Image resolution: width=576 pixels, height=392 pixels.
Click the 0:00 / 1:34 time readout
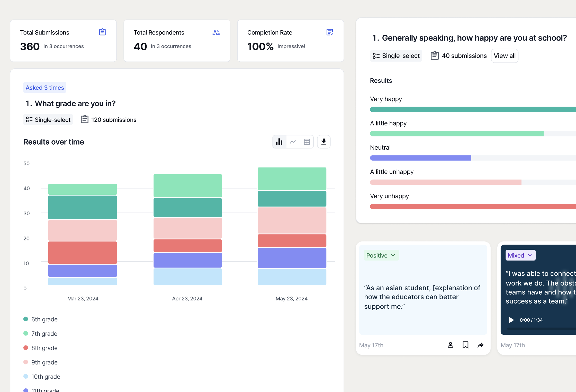pyautogui.click(x=531, y=320)
